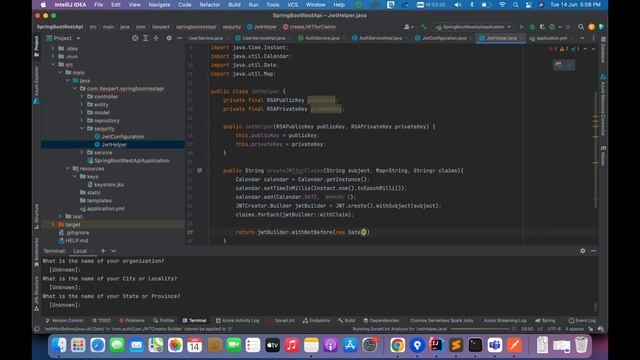640x360 pixels.
Task: Collapse the resources folder
Action: click(x=67, y=168)
